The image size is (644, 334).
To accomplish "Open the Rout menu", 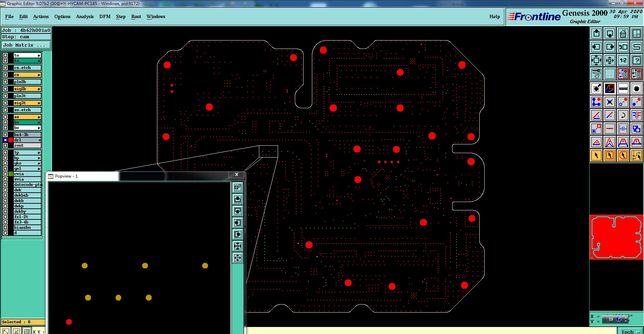I will tap(136, 16).
